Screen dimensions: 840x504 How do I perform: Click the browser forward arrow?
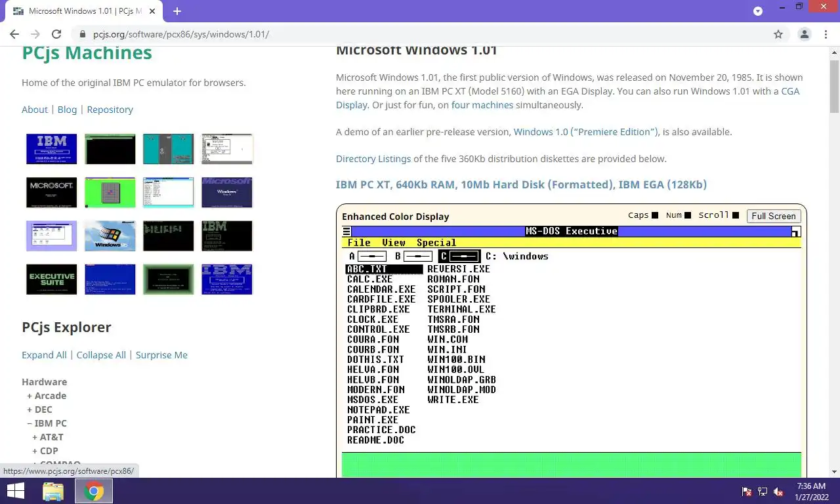35,34
